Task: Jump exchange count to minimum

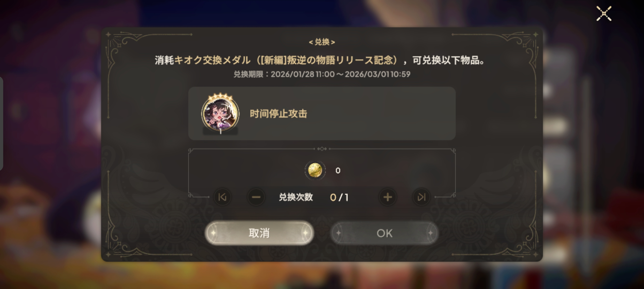Action: tap(222, 197)
